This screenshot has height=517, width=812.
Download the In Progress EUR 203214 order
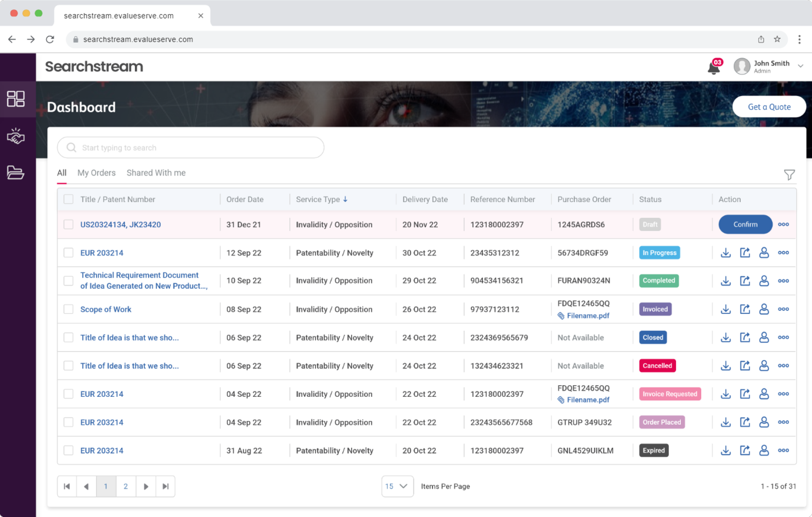[x=725, y=253]
